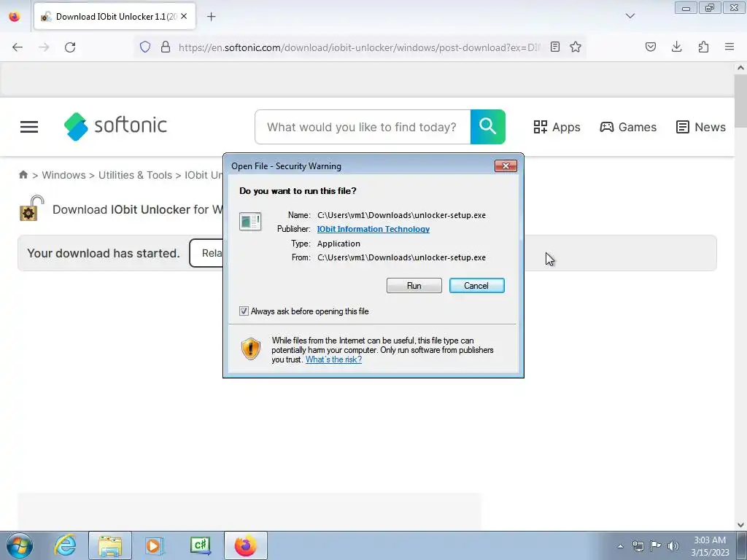Open the C# application on taskbar
Screen dimensions: 747x560
click(x=200, y=545)
